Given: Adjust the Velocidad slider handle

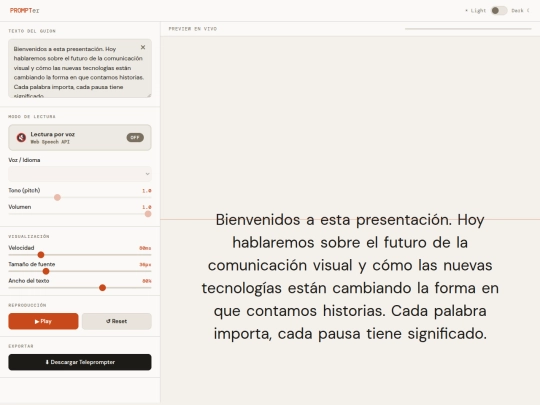Looking at the screenshot, I should coord(41,255).
